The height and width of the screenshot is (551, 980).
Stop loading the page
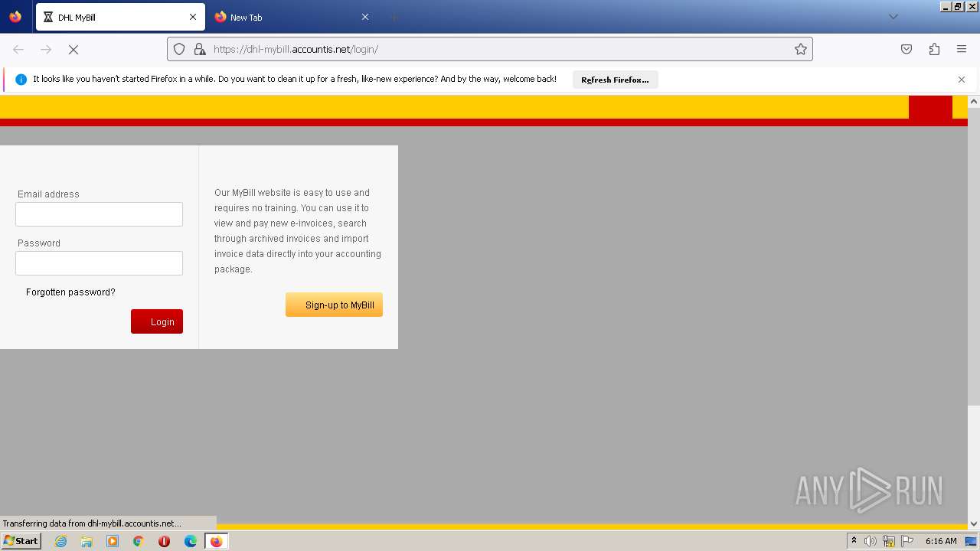click(x=73, y=49)
